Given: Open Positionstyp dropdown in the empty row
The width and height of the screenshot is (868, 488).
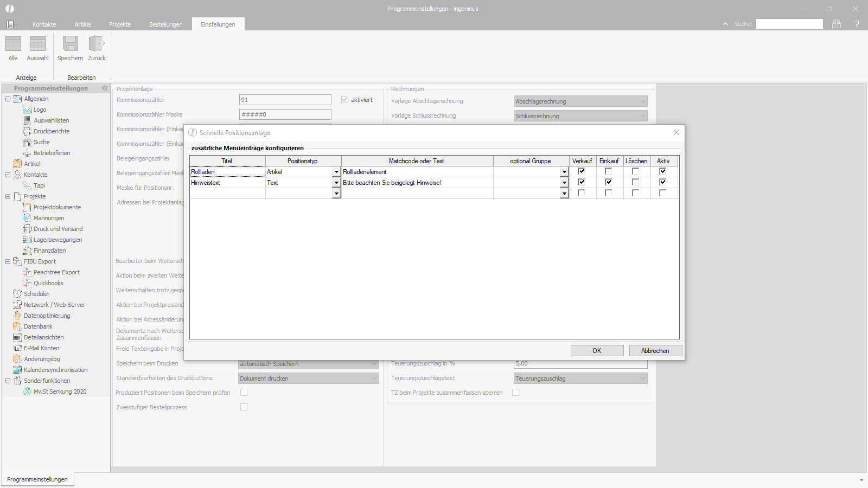Looking at the screenshot, I should (x=336, y=194).
